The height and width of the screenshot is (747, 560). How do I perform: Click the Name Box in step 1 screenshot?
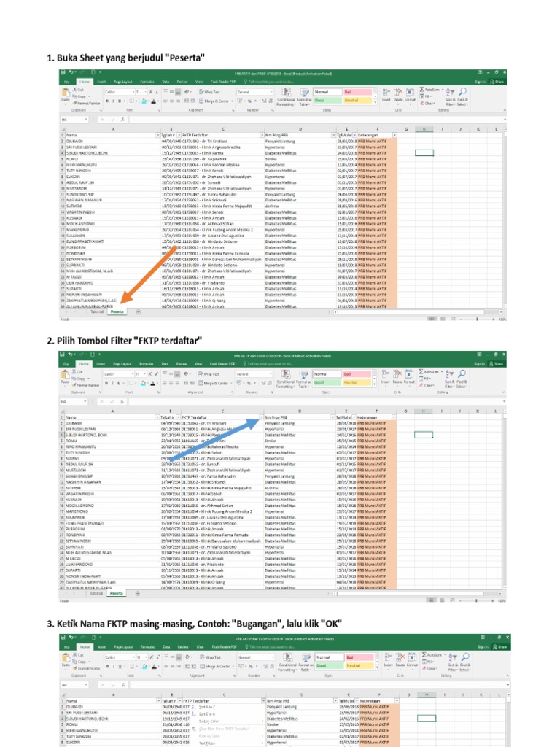[74, 120]
